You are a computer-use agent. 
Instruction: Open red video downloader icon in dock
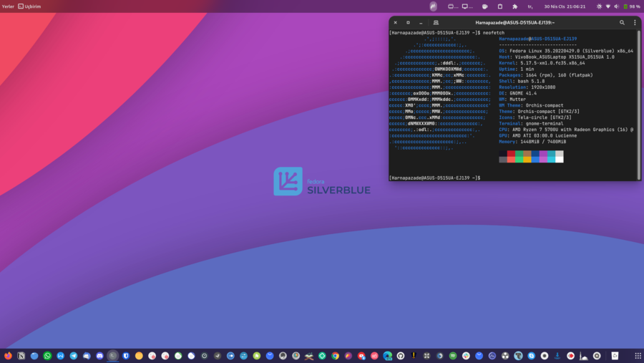coord(361,356)
